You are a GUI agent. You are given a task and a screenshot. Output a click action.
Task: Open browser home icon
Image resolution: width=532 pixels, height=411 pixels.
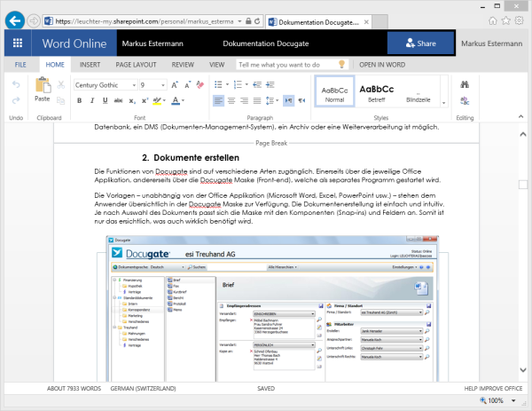coord(493,21)
